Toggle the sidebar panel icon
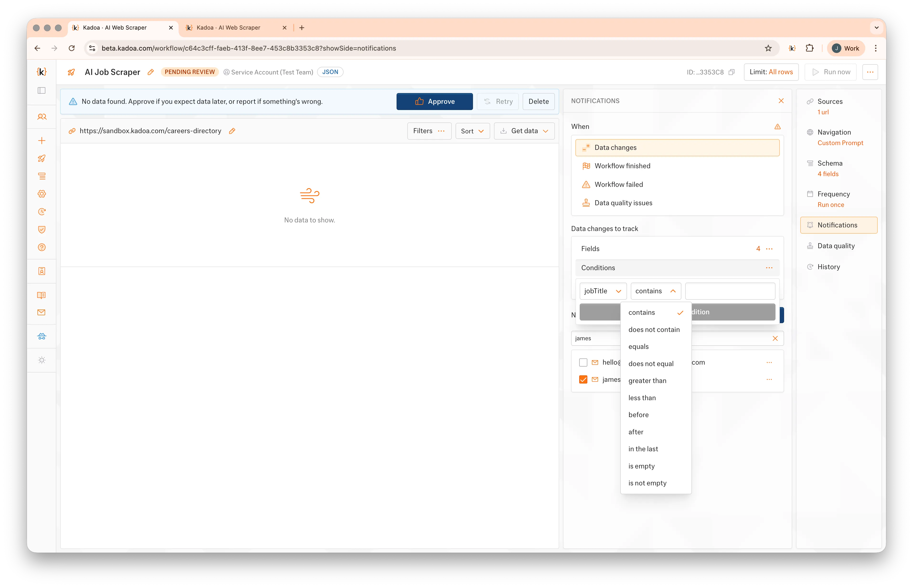 (42, 90)
